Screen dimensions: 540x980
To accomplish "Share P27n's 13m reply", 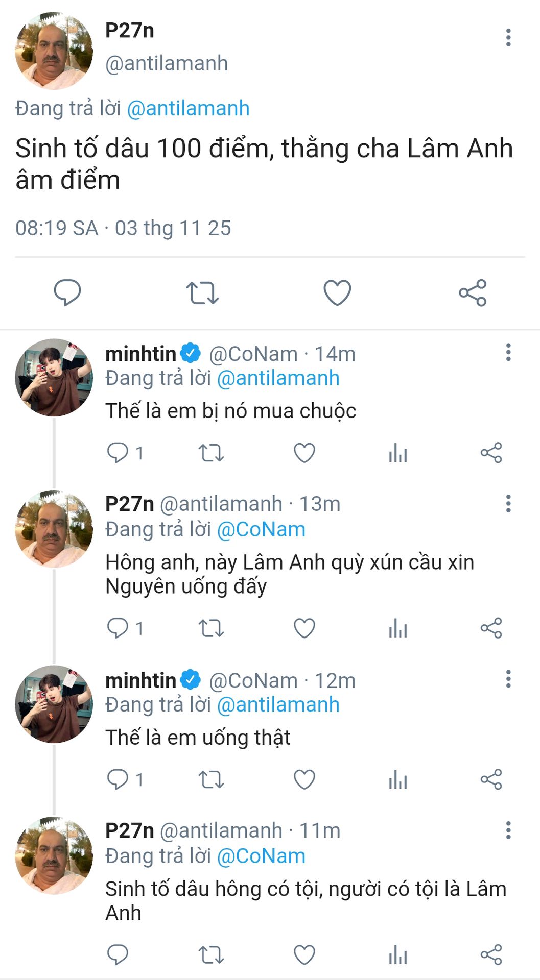I will coord(491,628).
